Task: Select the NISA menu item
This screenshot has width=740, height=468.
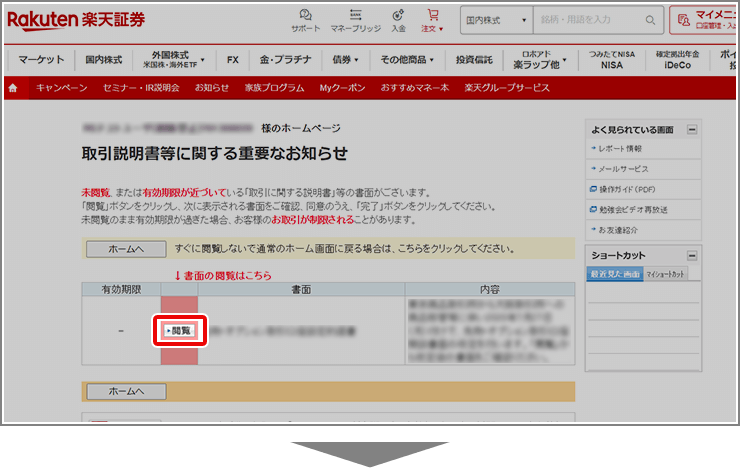Action: (x=612, y=60)
